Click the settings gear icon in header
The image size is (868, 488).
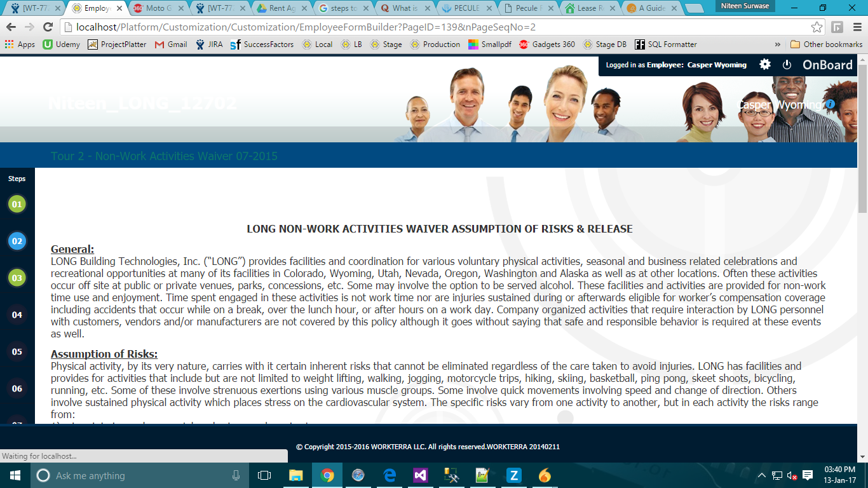pos(765,65)
